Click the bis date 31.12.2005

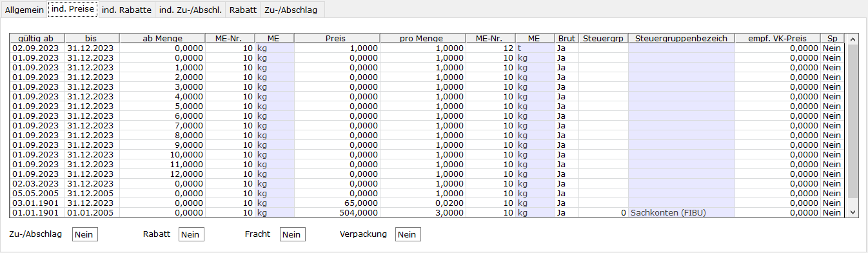click(92, 193)
